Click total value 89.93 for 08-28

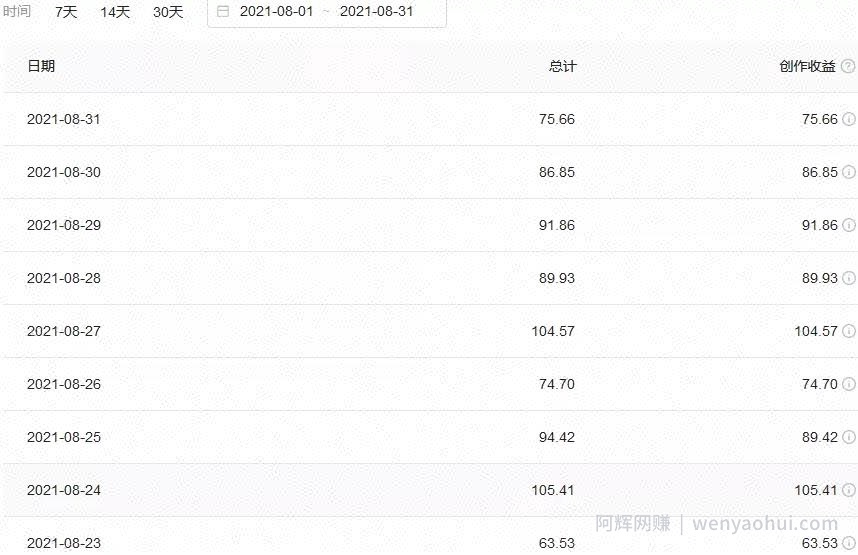(556, 278)
